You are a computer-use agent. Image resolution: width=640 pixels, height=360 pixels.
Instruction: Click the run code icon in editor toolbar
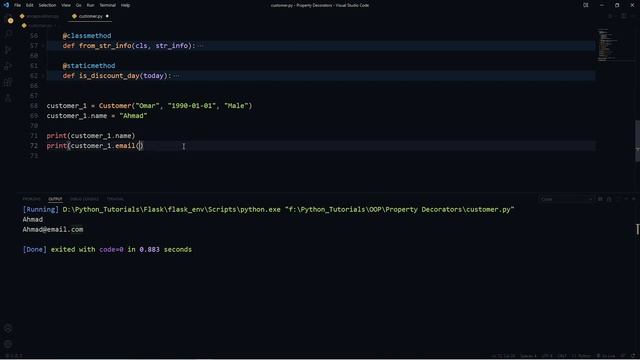click(611, 16)
